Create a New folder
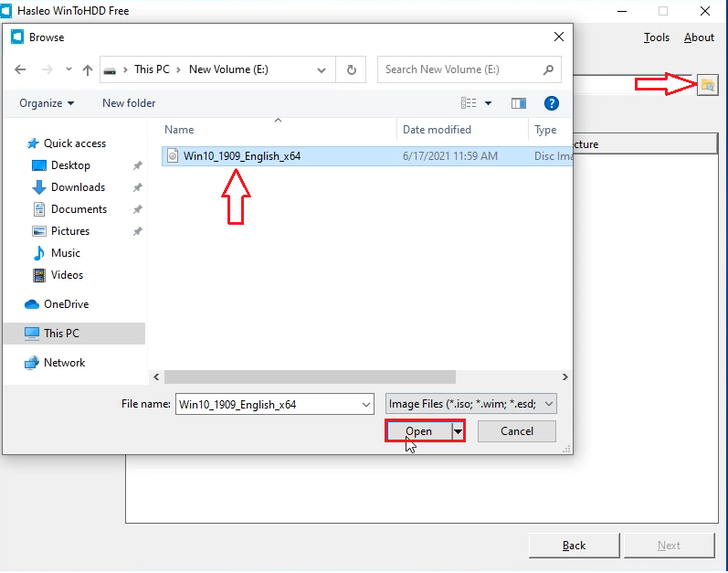The height and width of the screenshot is (573, 728). tap(129, 103)
